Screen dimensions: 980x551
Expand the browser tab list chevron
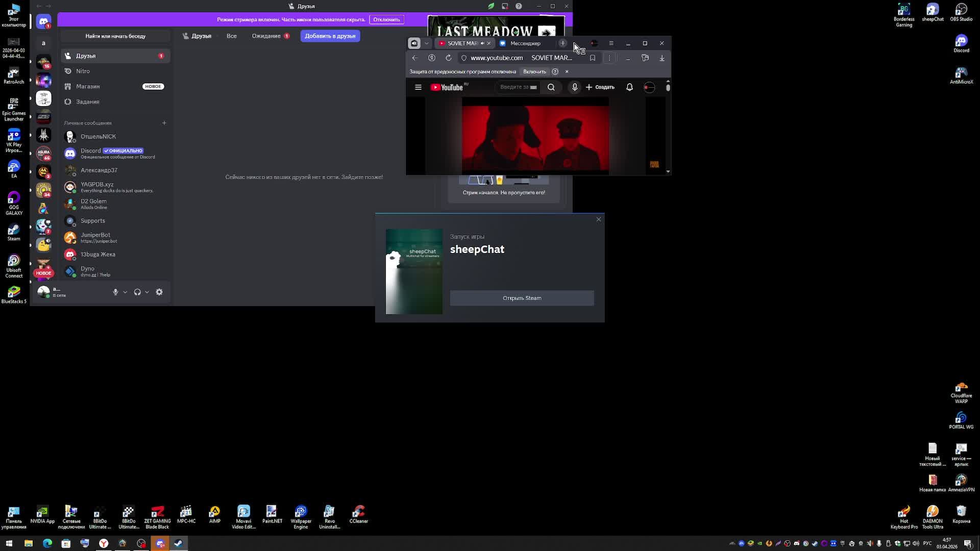coord(427,43)
